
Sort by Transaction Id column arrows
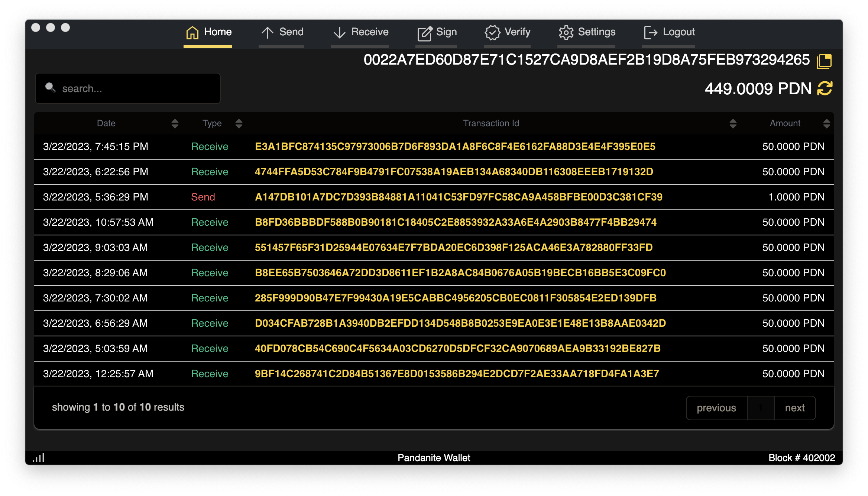click(733, 124)
